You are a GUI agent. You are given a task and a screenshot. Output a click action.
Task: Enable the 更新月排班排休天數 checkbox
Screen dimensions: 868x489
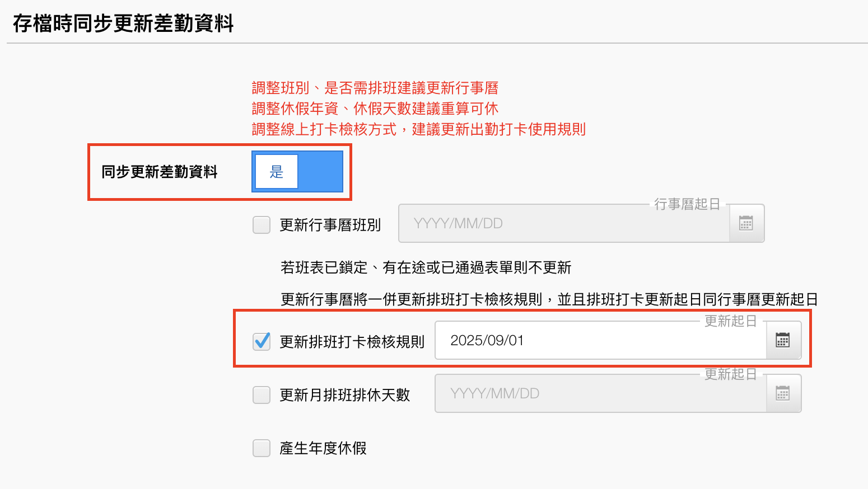point(262,395)
